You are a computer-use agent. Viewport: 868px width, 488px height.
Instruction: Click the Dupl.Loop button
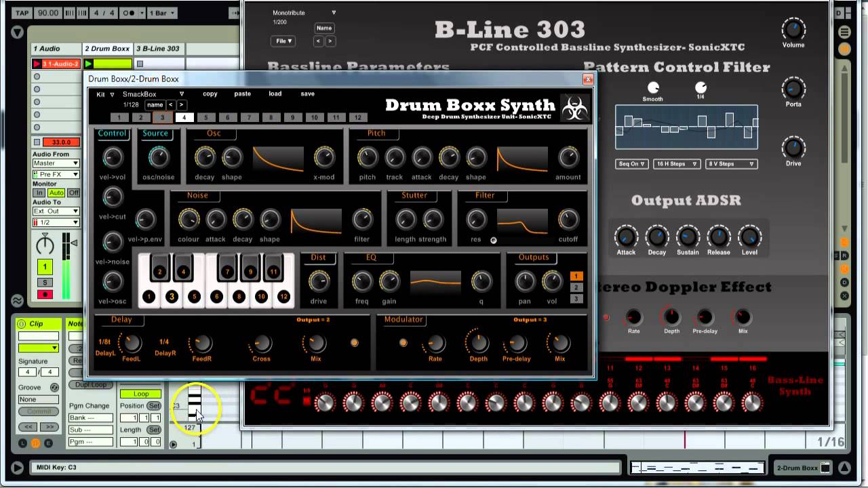90,385
